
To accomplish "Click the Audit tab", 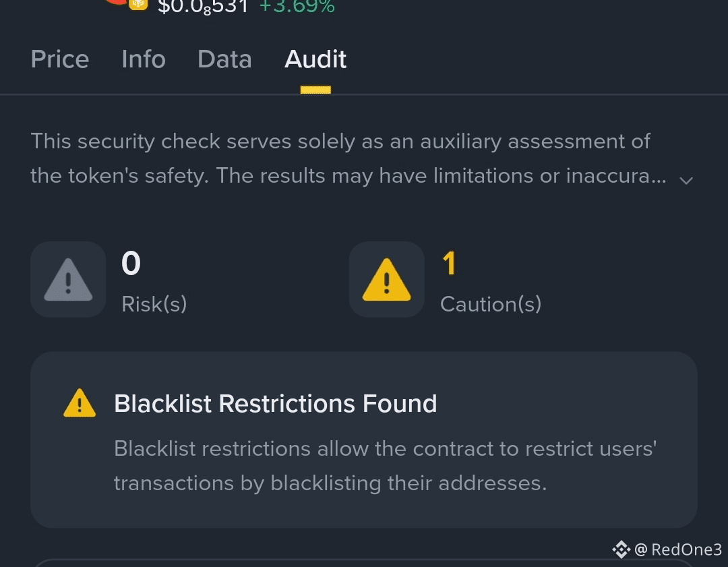I will tap(315, 59).
